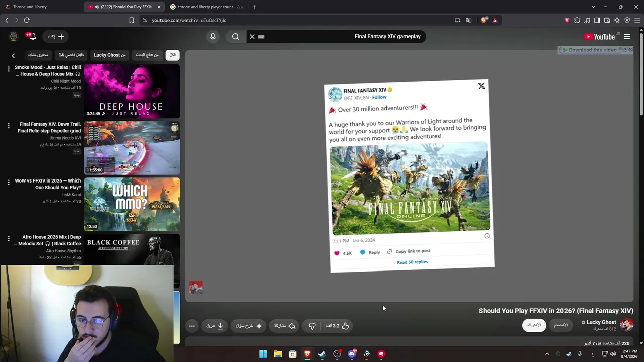Dislike the video with thumbs down
This screenshot has width=644, height=362.
(312, 326)
